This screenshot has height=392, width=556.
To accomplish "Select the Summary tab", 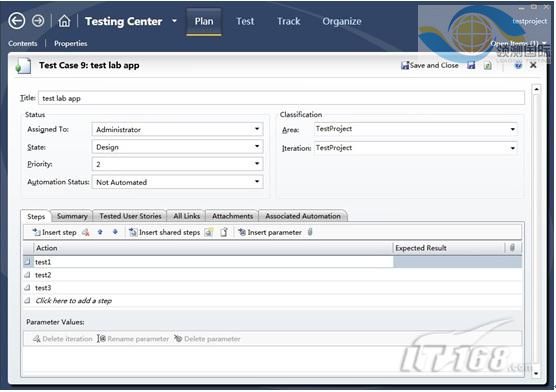I will click(x=72, y=216).
